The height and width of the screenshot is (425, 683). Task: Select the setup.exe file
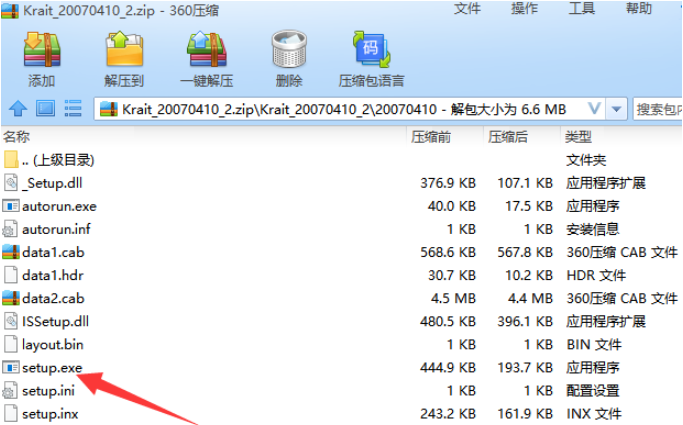click(52, 368)
